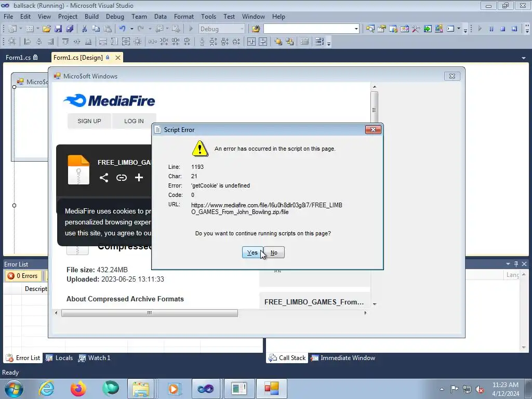Click the MediaFire plus icon
The height and width of the screenshot is (399, 532).
tap(139, 178)
